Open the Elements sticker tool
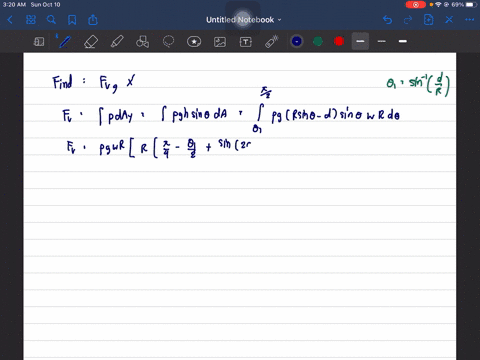 coord(194,42)
